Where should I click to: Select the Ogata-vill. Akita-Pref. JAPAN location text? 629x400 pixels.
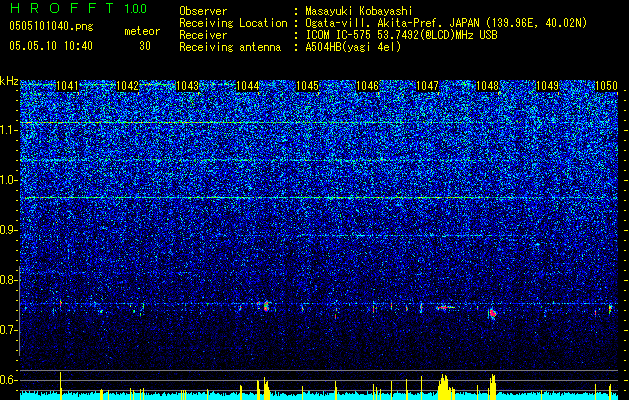pos(446,23)
